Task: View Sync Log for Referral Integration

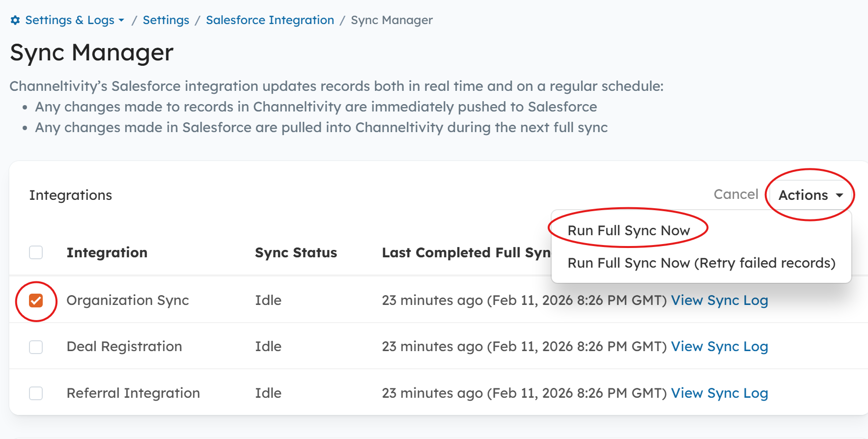Action: (x=719, y=393)
